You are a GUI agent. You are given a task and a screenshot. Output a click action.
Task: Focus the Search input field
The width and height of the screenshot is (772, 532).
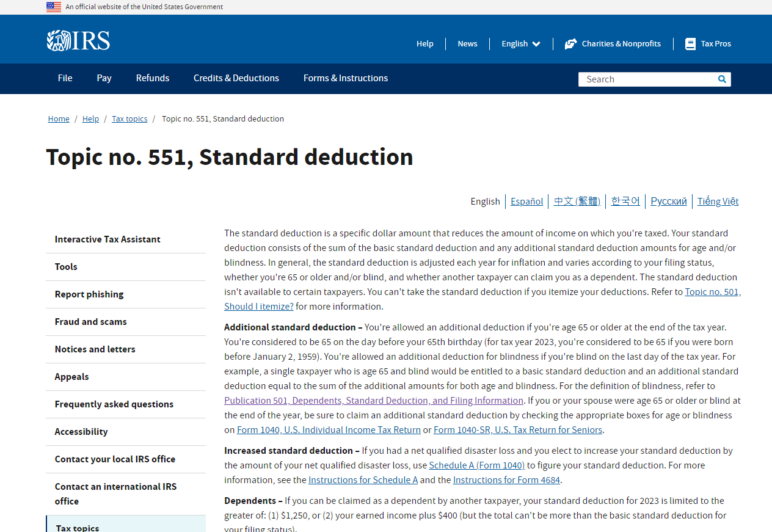(646, 79)
